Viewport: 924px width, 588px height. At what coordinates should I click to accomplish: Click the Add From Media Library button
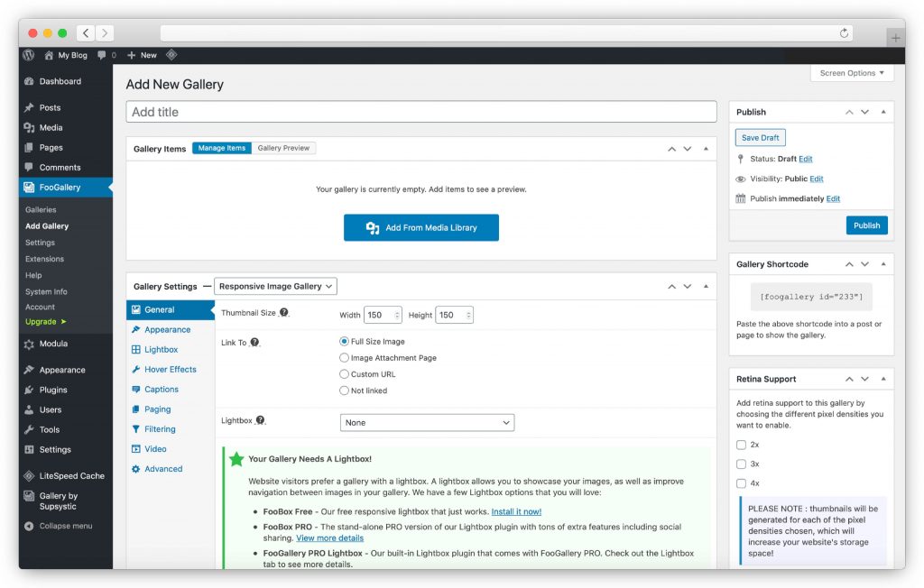pos(420,227)
